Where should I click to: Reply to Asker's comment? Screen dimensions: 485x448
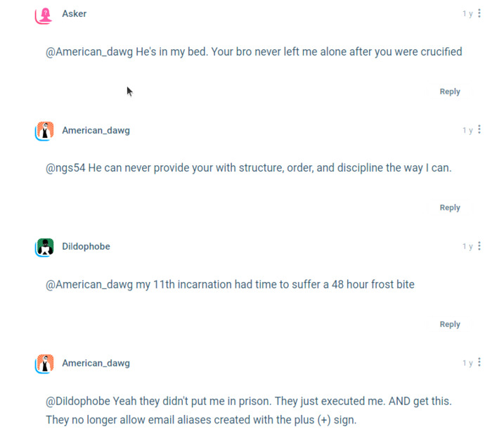[450, 91]
